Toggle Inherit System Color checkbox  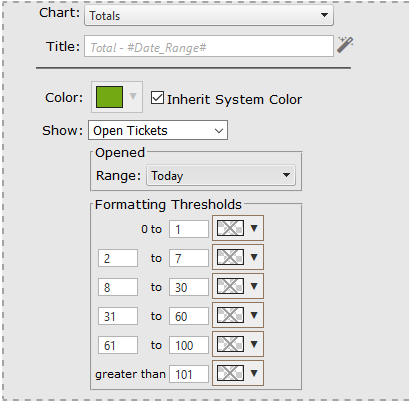tap(157, 98)
